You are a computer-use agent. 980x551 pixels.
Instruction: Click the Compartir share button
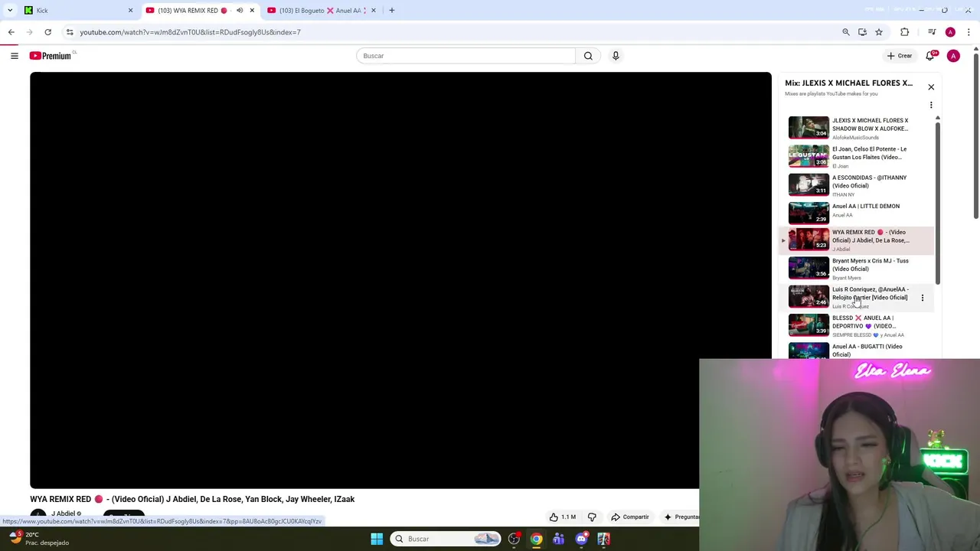tap(629, 517)
